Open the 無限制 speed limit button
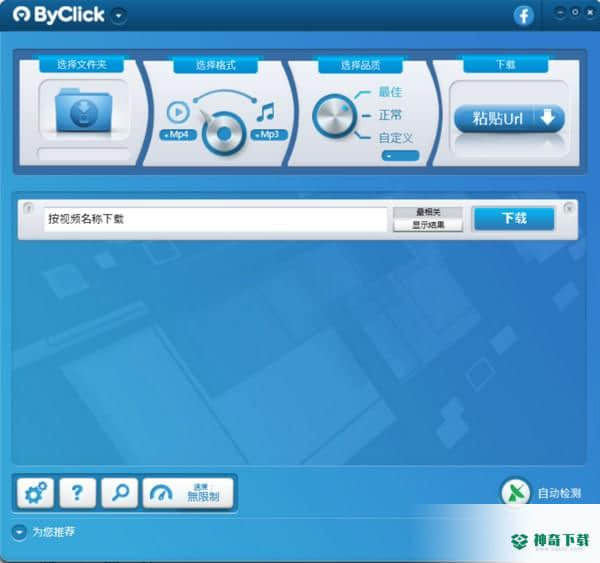Viewport: 600px width, 563px height. pyautogui.click(x=188, y=493)
